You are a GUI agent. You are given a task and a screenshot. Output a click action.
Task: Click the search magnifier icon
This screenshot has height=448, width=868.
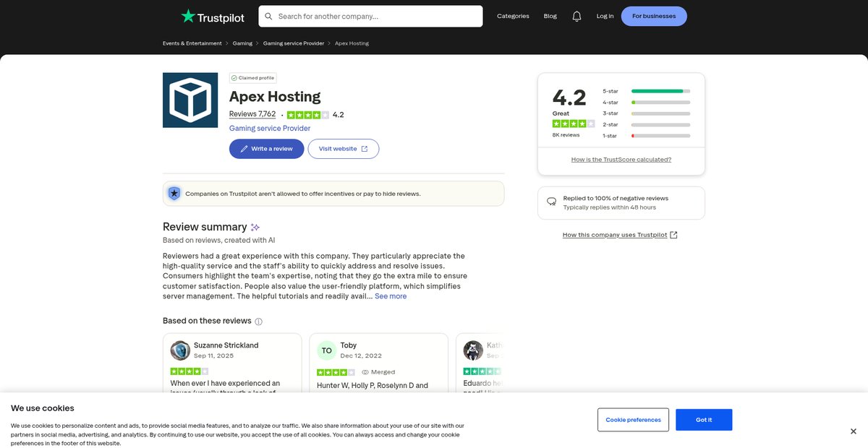click(269, 16)
